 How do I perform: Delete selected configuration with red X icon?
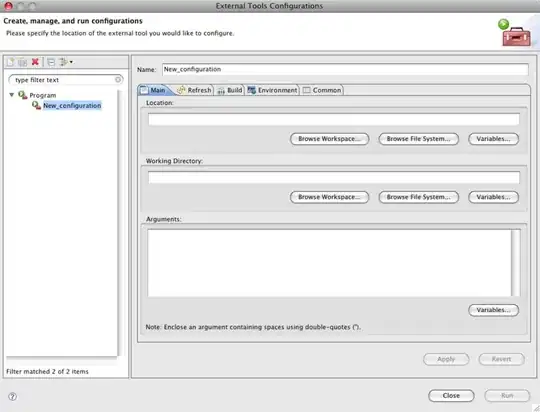point(35,62)
